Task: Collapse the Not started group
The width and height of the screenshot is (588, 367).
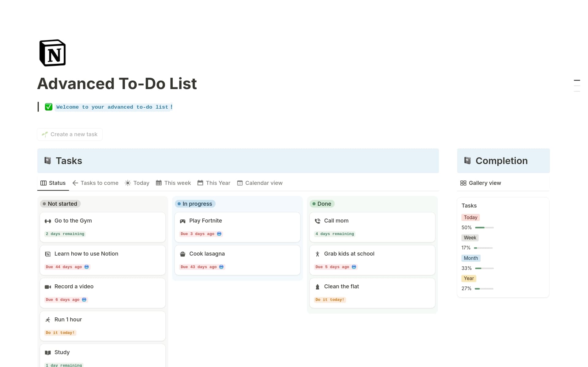Action: [x=60, y=204]
